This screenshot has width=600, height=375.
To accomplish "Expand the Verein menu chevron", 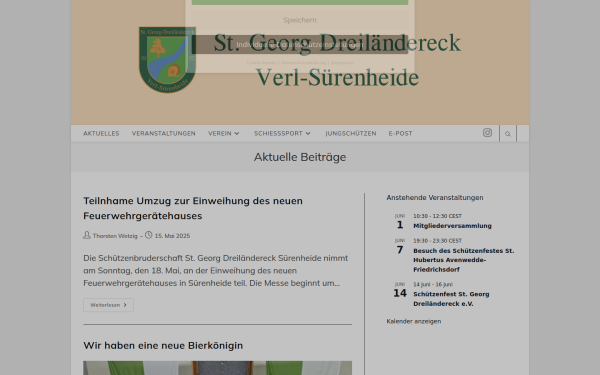I will click(237, 134).
